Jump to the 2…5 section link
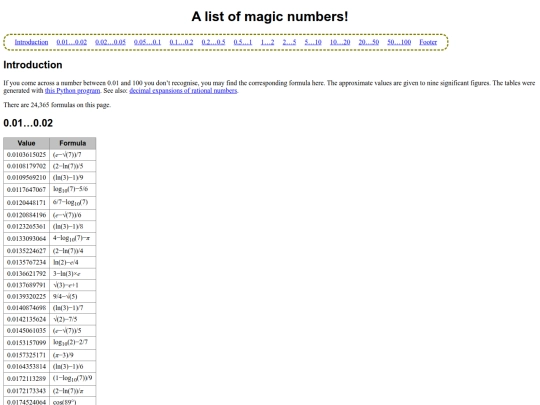The image size is (540, 405). pyautogui.click(x=289, y=42)
